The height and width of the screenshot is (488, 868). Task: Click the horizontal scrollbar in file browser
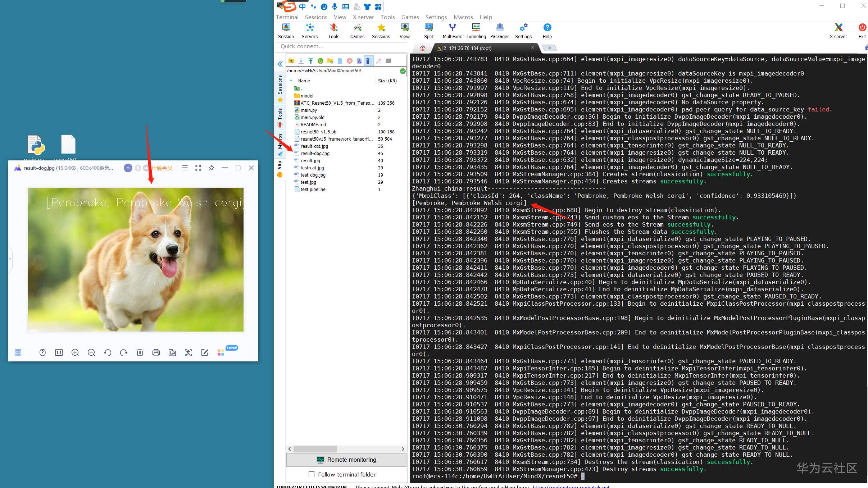315,449
